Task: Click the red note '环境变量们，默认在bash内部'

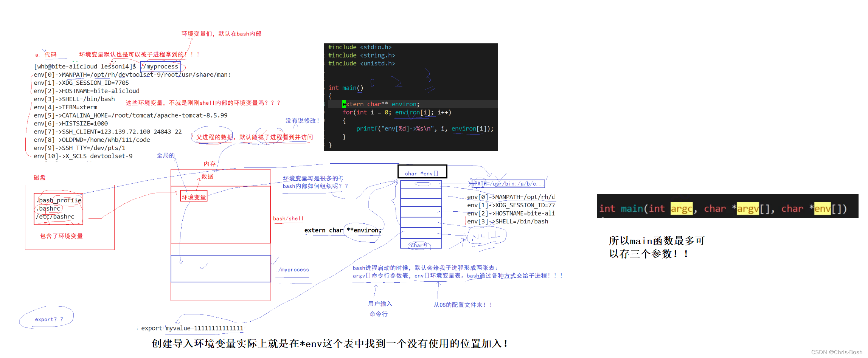Action: click(221, 34)
